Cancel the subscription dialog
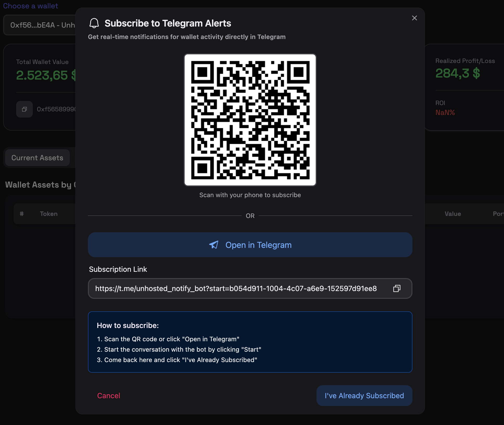Screen dimensions: 504x425 [108, 396]
